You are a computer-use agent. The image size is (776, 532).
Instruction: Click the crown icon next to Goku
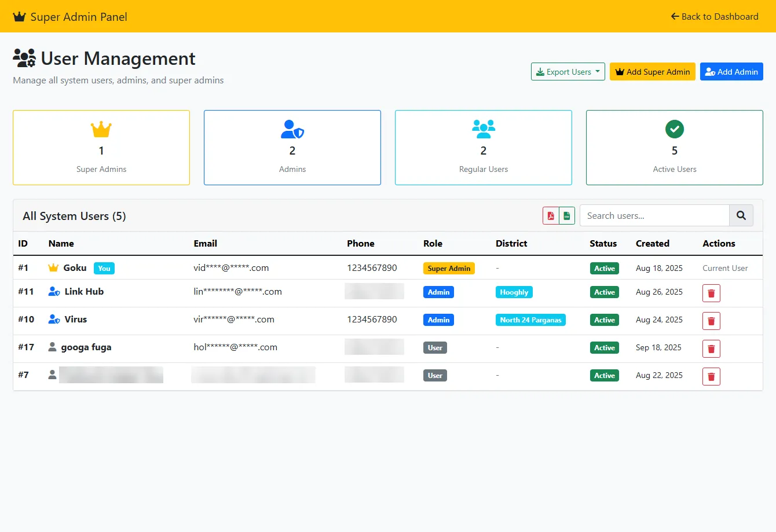(x=53, y=268)
